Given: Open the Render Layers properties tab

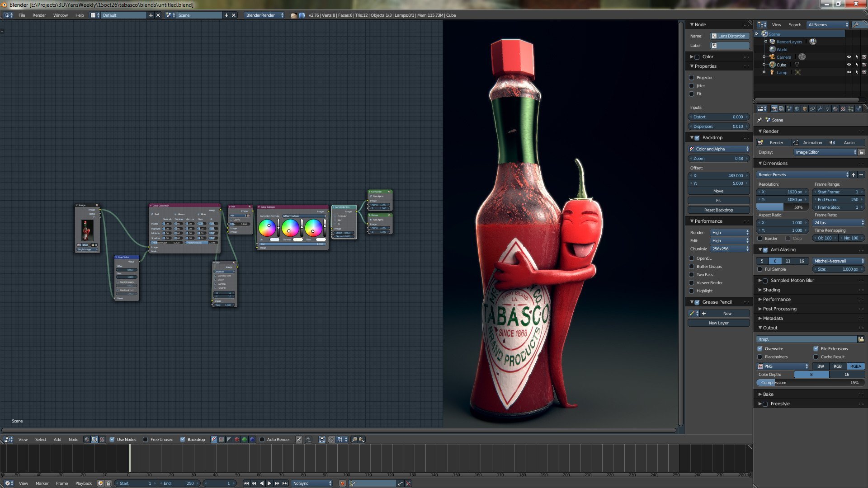Looking at the screenshot, I should coord(782,109).
